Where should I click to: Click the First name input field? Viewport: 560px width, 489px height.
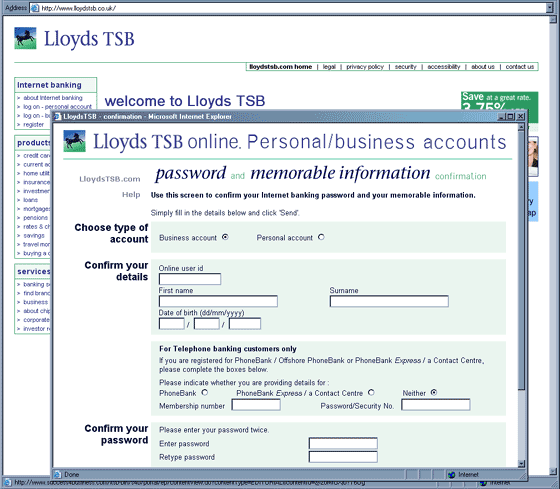218,301
